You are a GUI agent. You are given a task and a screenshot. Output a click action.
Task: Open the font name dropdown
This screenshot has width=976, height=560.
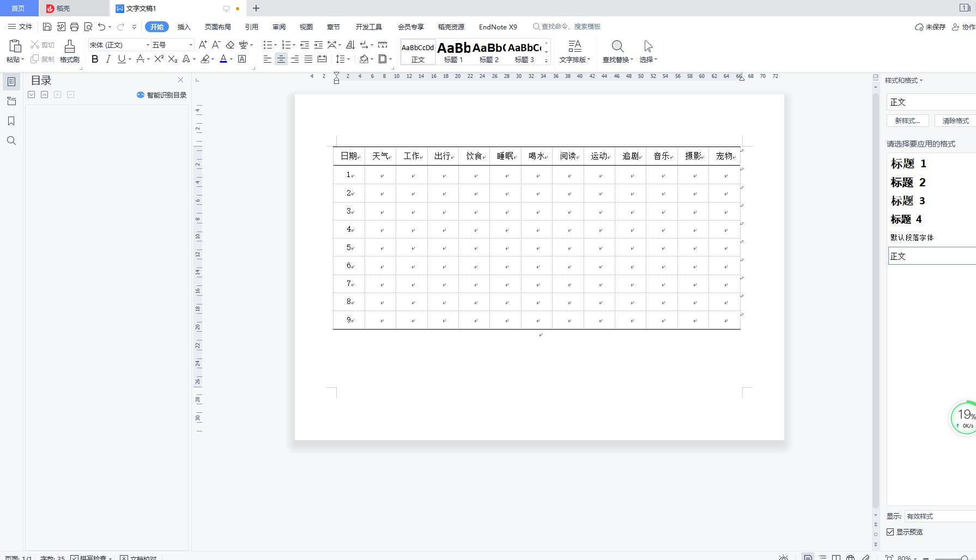(148, 45)
